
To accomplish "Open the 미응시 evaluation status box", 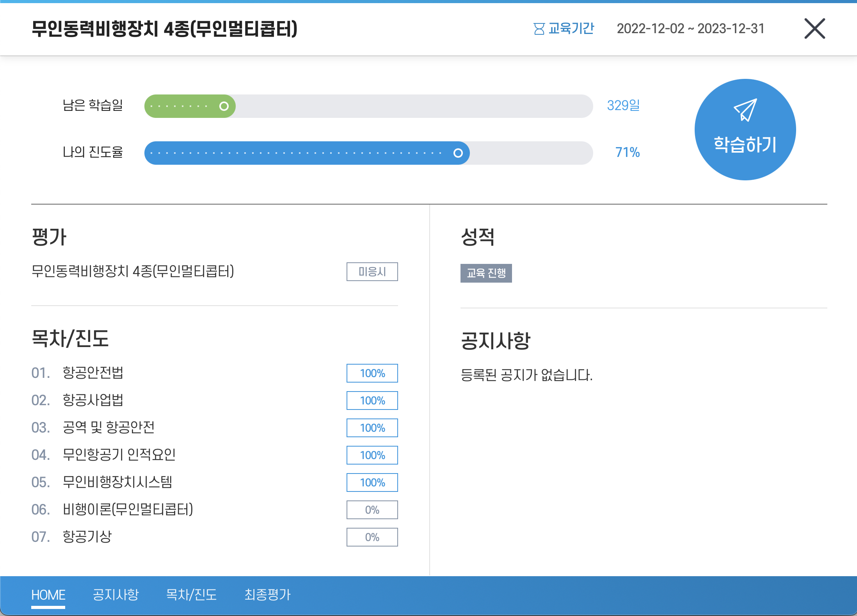I will point(372,272).
